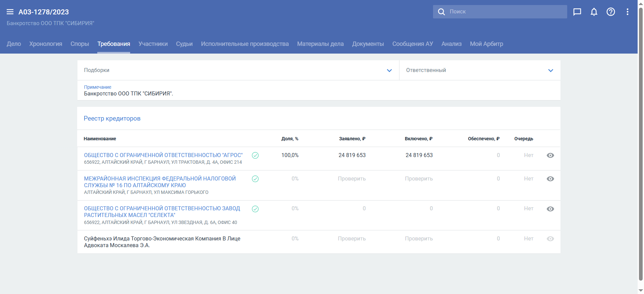Image resolution: width=644 pixels, height=294 pixels.
Task: Open the Анализ tab
Action: [451, 44]
